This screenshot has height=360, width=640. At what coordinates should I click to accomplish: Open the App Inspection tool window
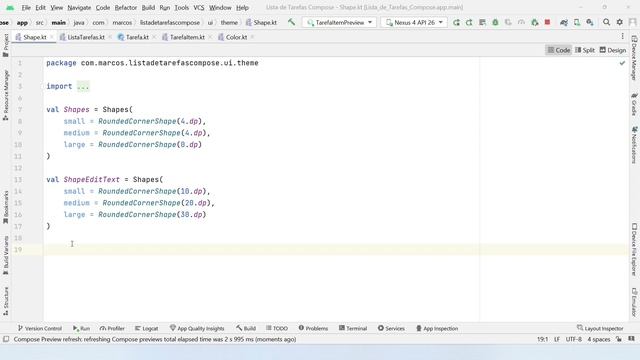point(437,328)
